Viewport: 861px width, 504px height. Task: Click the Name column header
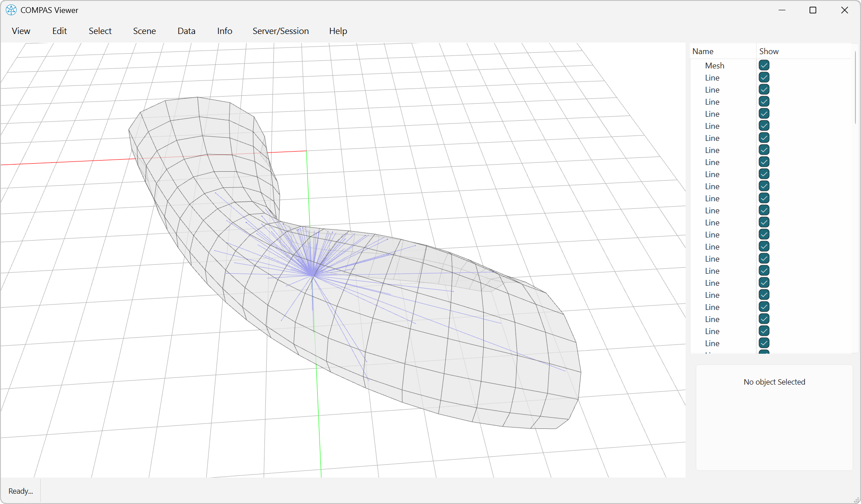tap(703, 51)
